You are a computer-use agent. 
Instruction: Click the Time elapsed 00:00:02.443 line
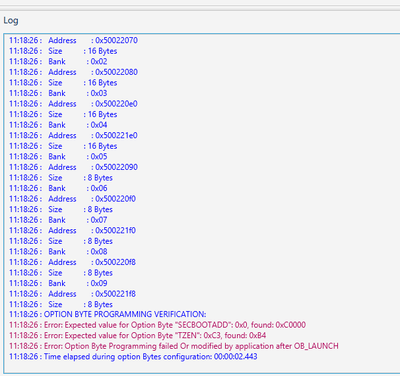tap(133, 357)
